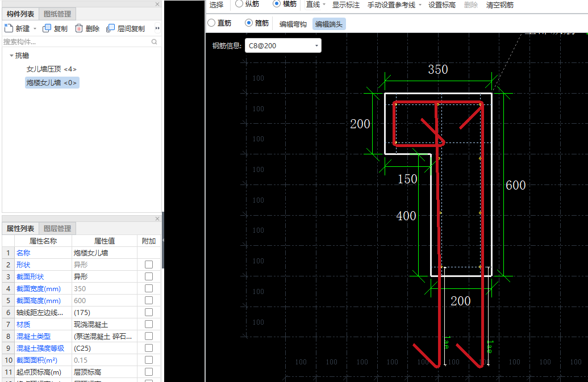
Task: Switch to the 属性列表 tab
Action: coord(20,228)
